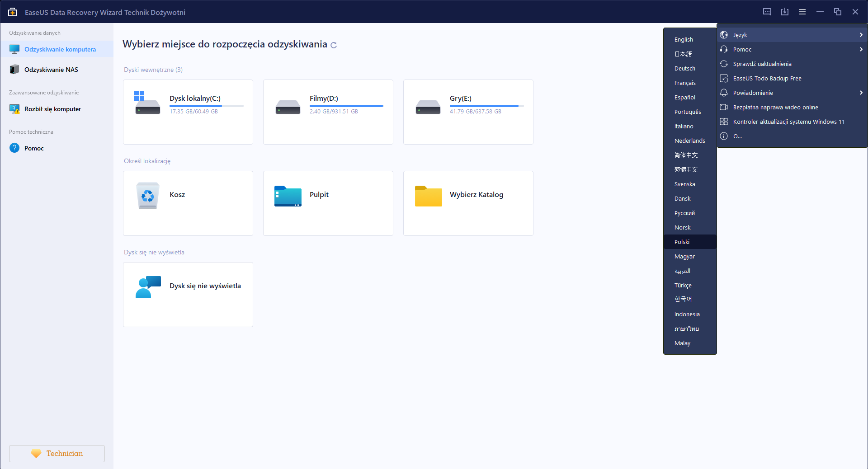The image size is (868, 469).
Task: Click the Rozbił się komputer warning icon
Action: pyautogui.click(x=14, y=109)
